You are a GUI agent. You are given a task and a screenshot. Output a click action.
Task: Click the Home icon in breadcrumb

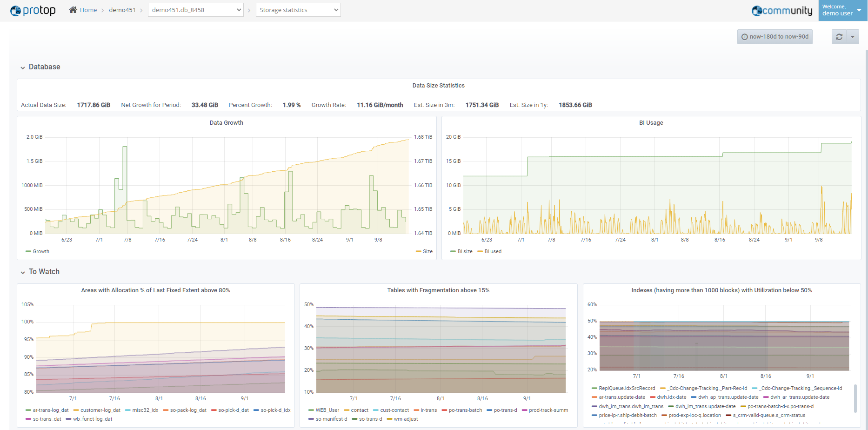coord(73,10)
